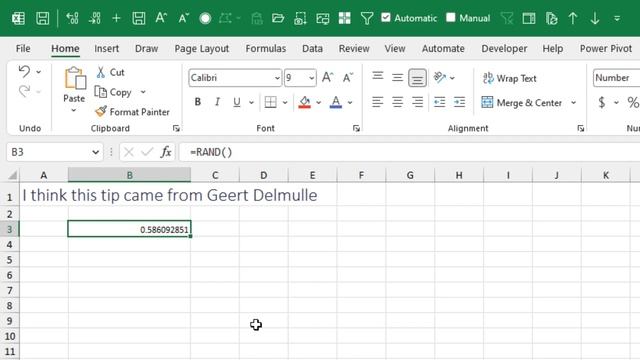
Task: Open the font name Calibri dropdown
Action: [x=277, y=78]
